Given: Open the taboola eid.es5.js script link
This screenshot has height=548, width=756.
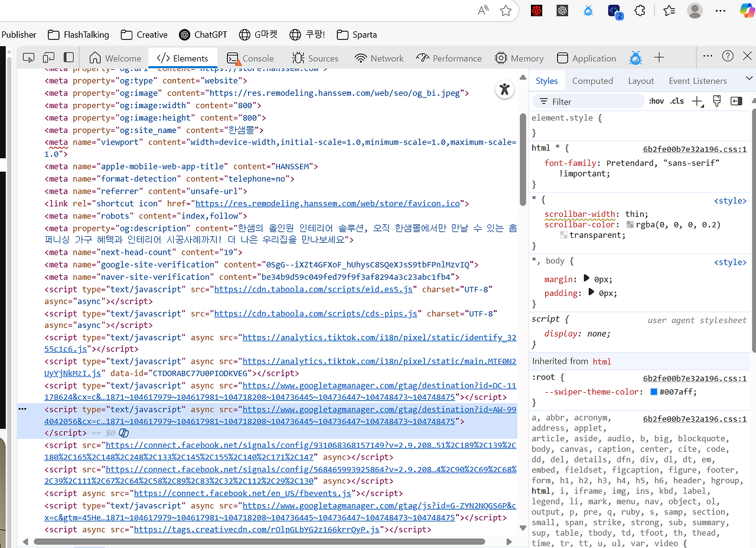Looking at the screenshot, I should [314, 289].
